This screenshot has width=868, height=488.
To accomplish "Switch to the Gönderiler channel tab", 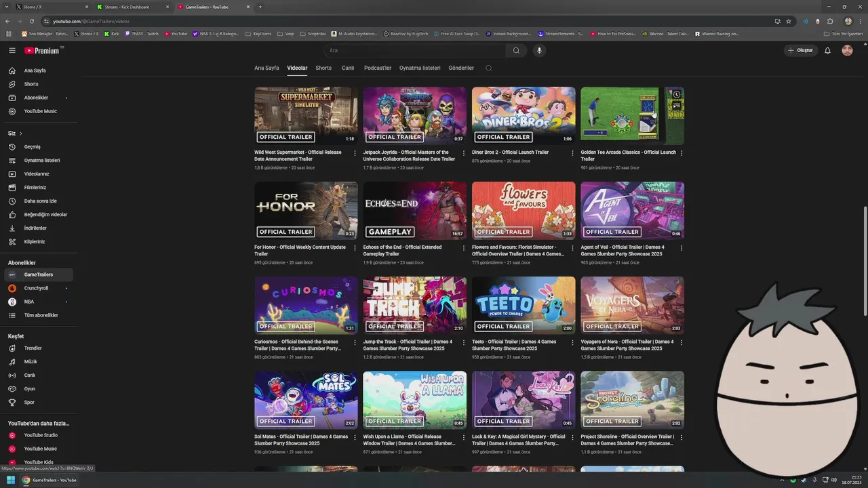I will click(461, 68).
